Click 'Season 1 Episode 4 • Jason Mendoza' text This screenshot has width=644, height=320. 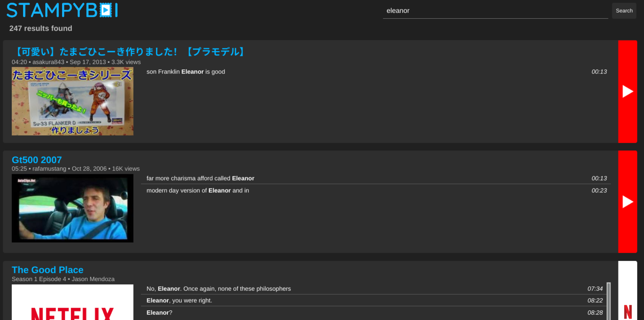(63, 279)
